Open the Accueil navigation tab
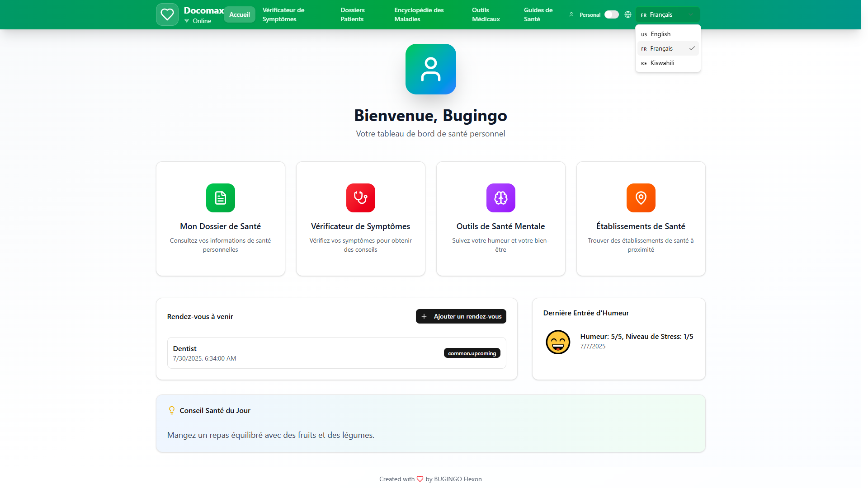The width and height of the screenshot is (868, 488). coord(239,14)
